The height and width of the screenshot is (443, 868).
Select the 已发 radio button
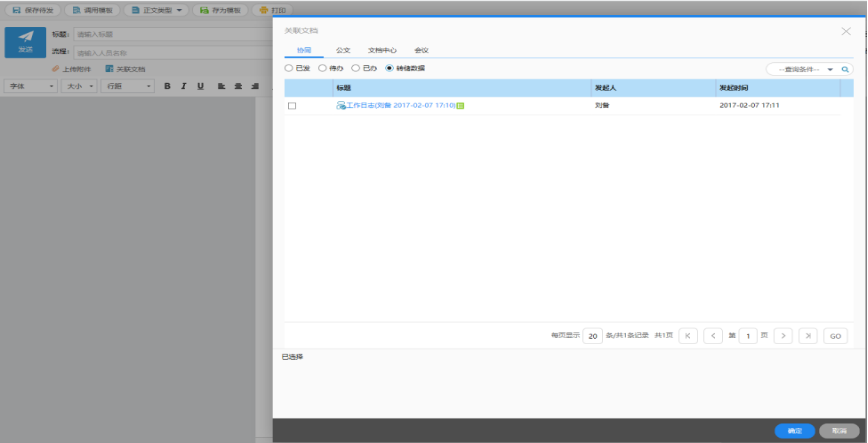tap(289, 68)
